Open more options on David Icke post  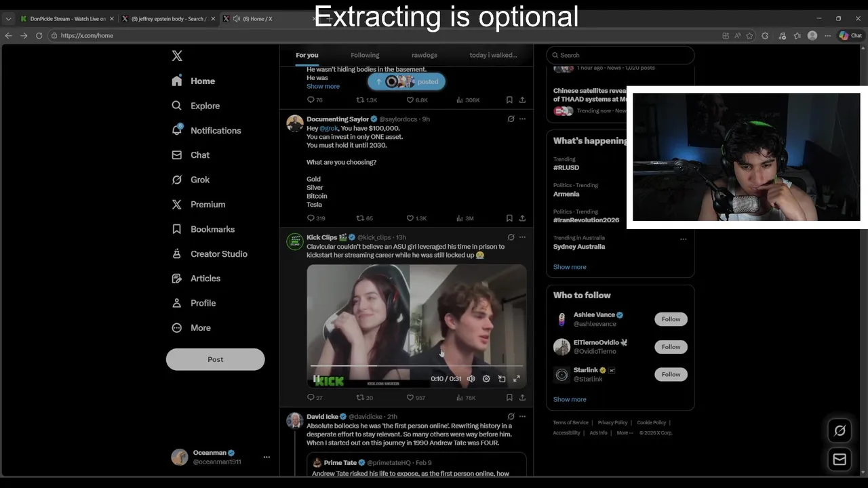coord(522,417)
